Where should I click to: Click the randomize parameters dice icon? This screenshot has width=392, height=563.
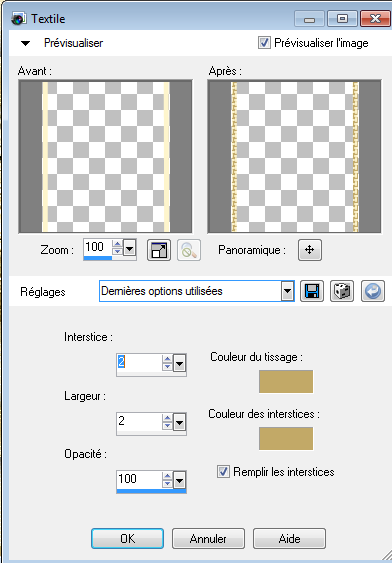click(342, 291)
